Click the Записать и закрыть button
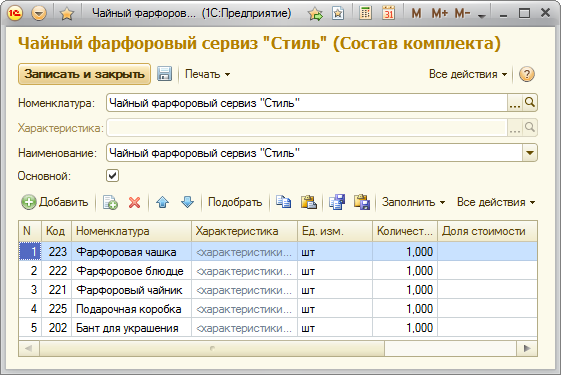The image size is (561, 375). [84, 74]
